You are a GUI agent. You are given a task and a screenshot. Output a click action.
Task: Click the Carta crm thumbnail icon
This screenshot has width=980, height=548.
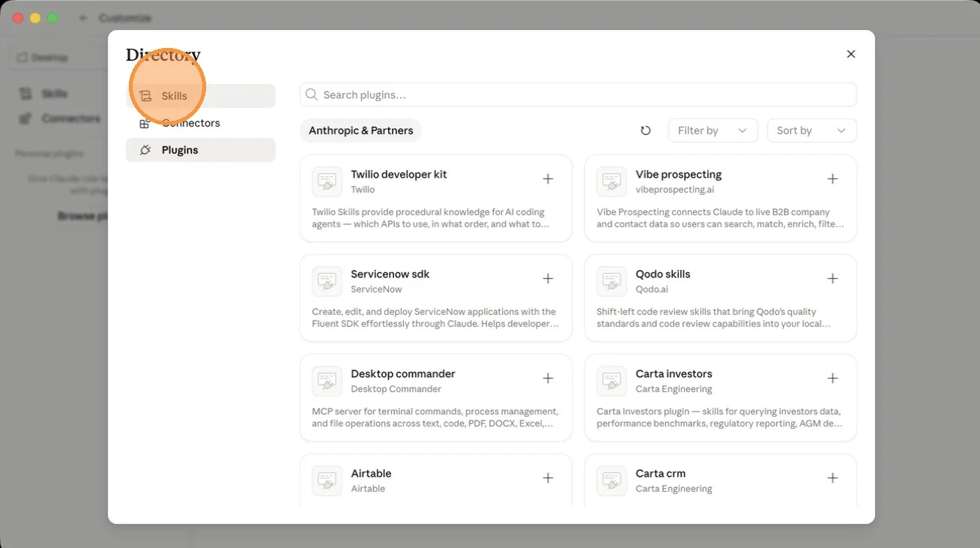coord(611,481)
